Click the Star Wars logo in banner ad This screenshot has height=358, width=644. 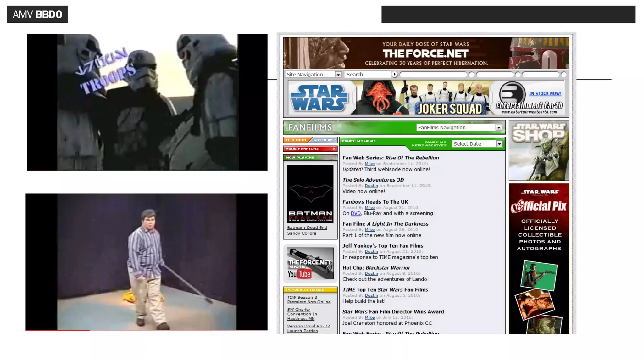319,98
